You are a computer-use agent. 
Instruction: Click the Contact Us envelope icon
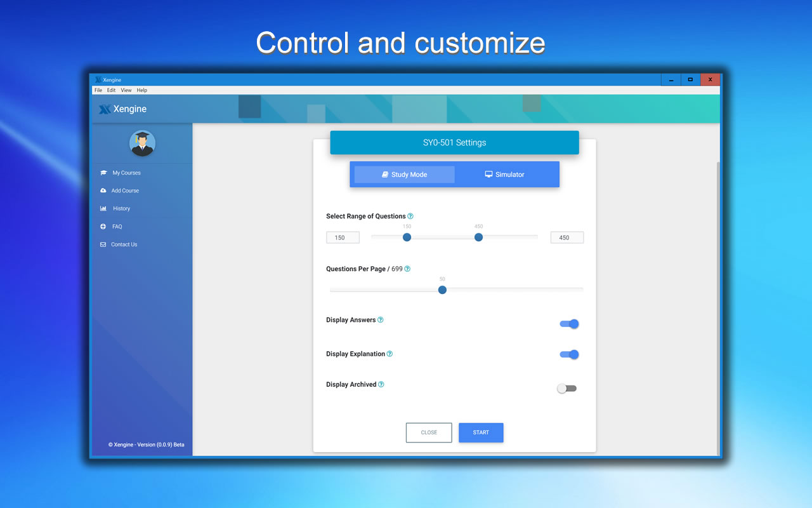click(103, 244)
